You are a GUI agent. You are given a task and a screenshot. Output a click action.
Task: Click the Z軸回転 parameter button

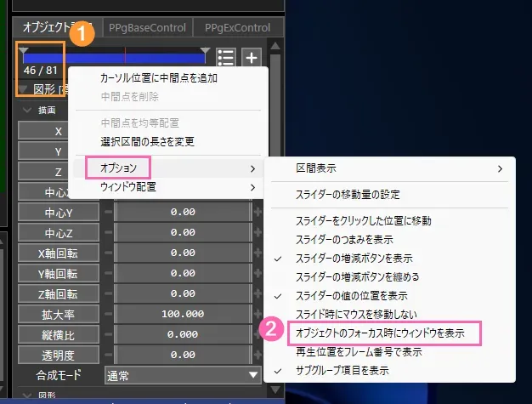click(x=59, y=294)
